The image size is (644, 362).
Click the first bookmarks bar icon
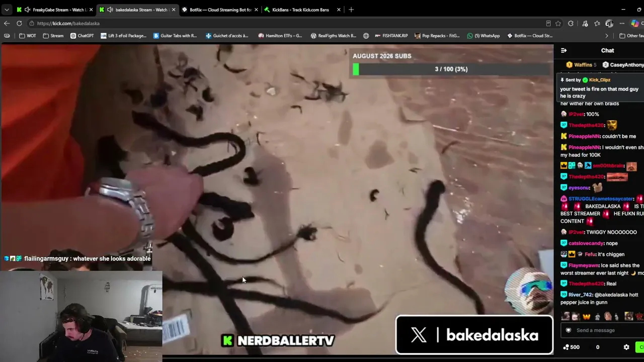pos(7,36)
